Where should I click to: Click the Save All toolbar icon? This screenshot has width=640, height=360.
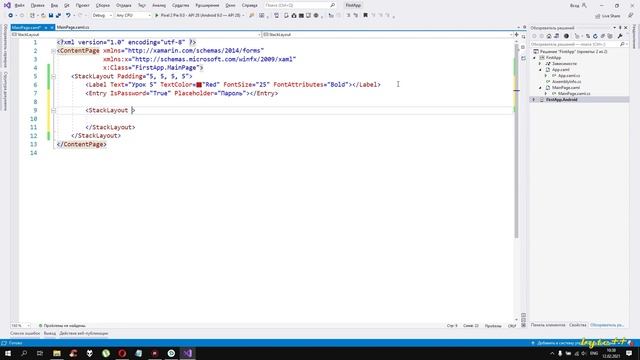(x=58, y=15)
